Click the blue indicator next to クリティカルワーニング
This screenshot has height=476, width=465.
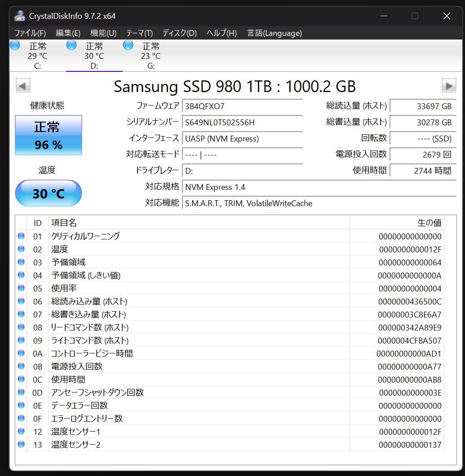point(21,236)
